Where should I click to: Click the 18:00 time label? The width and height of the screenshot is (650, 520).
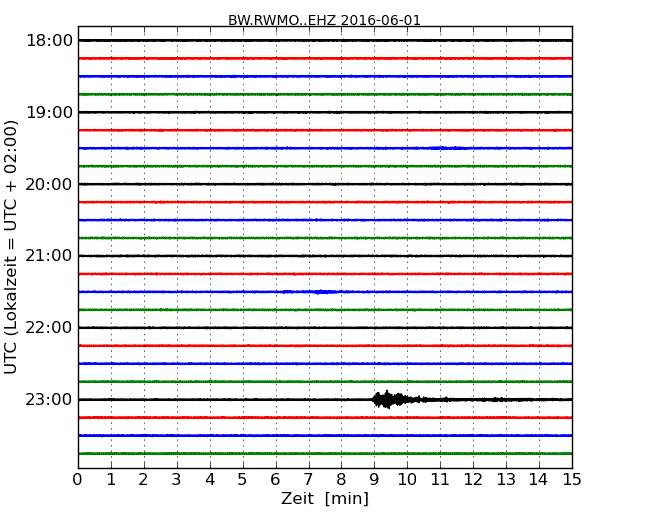tap(49, 41)
